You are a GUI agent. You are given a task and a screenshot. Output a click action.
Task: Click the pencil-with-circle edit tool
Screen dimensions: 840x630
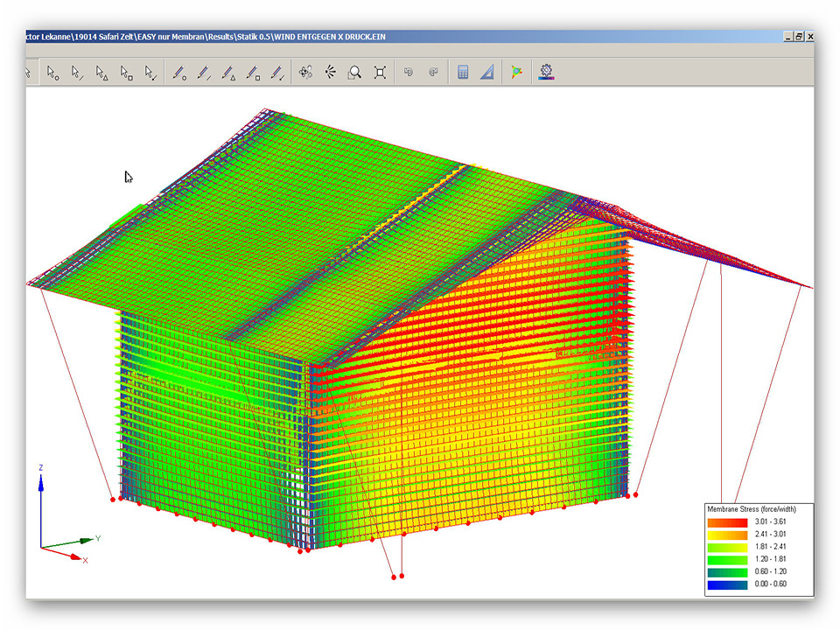[178, 73]
